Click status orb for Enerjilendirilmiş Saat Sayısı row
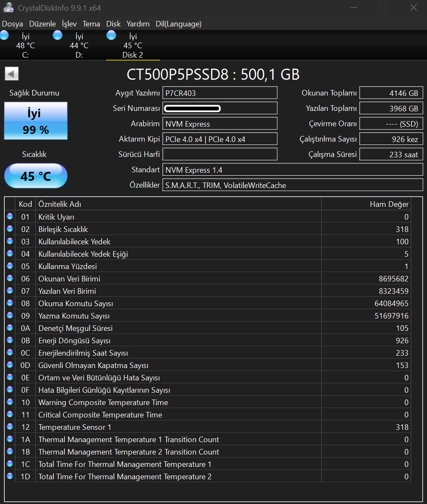This screenshot has width=427, height=504. point(10,352)
